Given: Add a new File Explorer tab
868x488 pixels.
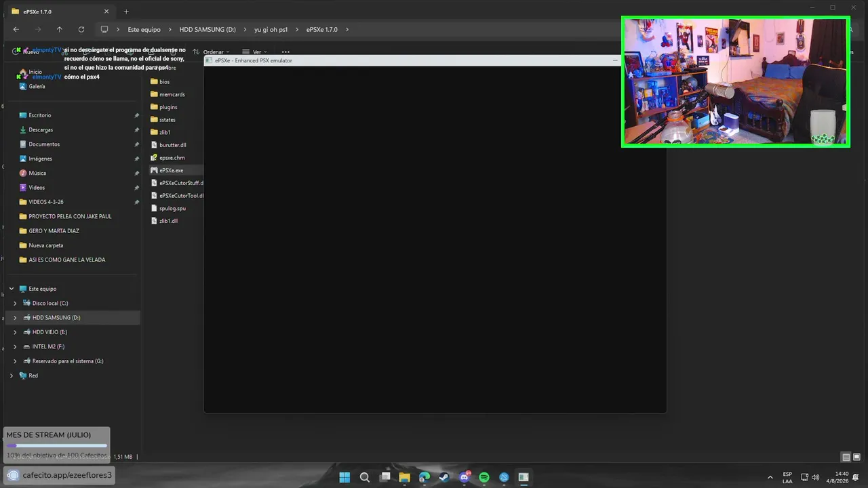Looking at the screenshot, I should [126, 12].
